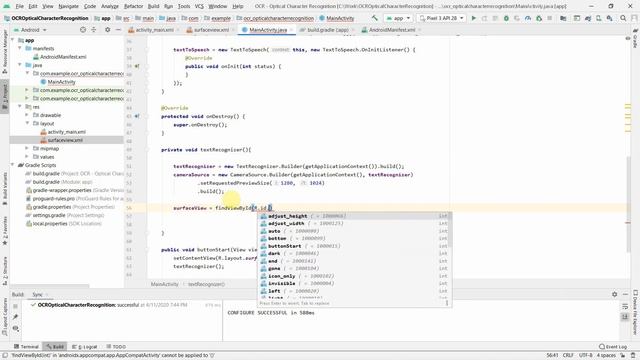
Task: Open the Logcat tool window
Action: [x=84, y=347]
